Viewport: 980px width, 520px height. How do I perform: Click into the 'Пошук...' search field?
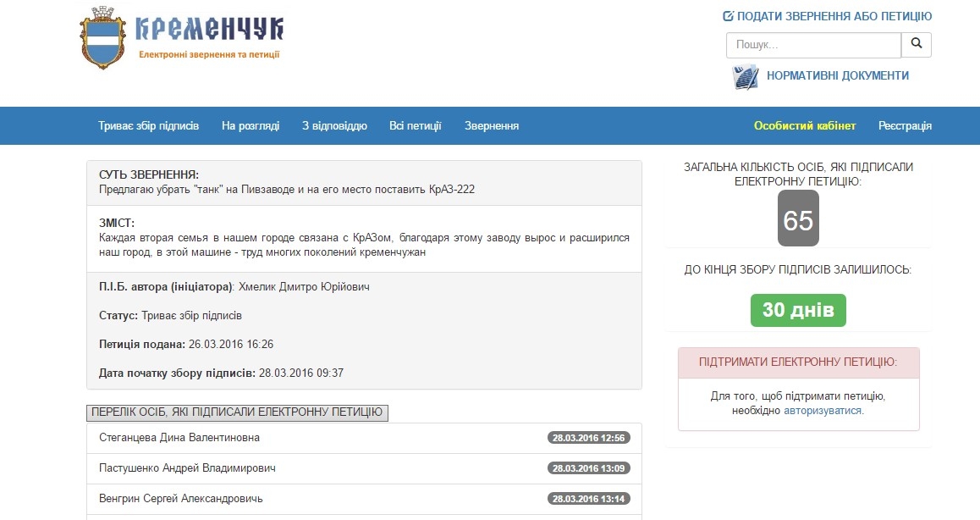(x=812, y=45)
